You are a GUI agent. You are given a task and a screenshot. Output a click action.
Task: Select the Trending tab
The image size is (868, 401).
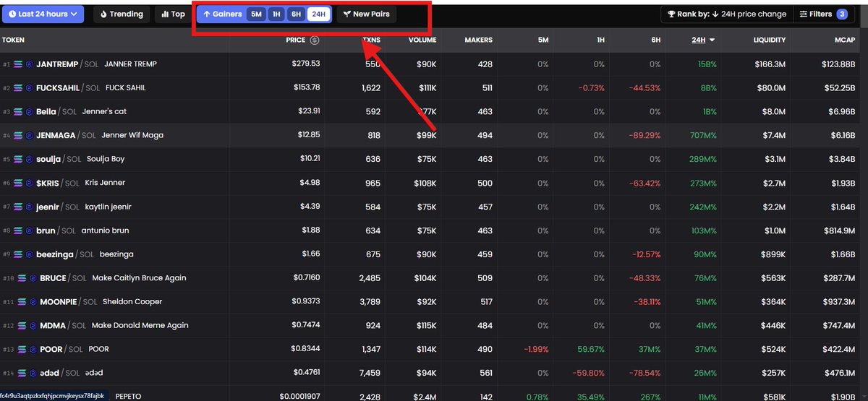[x=122, y=14]
